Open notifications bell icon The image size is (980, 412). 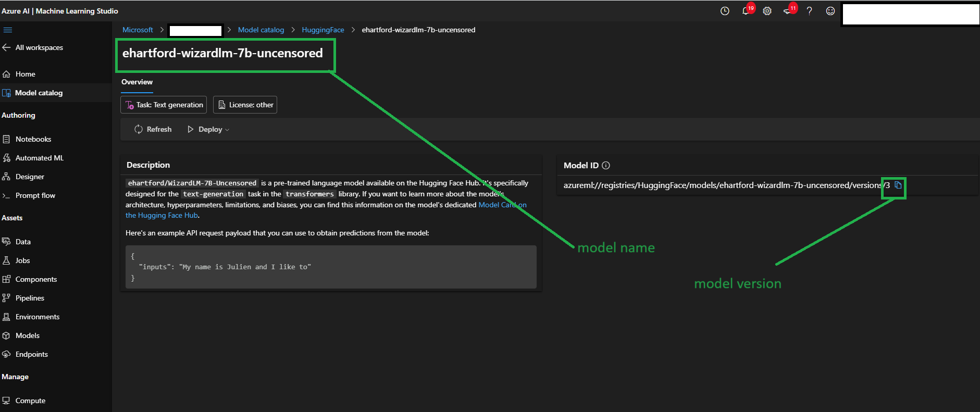746,11
